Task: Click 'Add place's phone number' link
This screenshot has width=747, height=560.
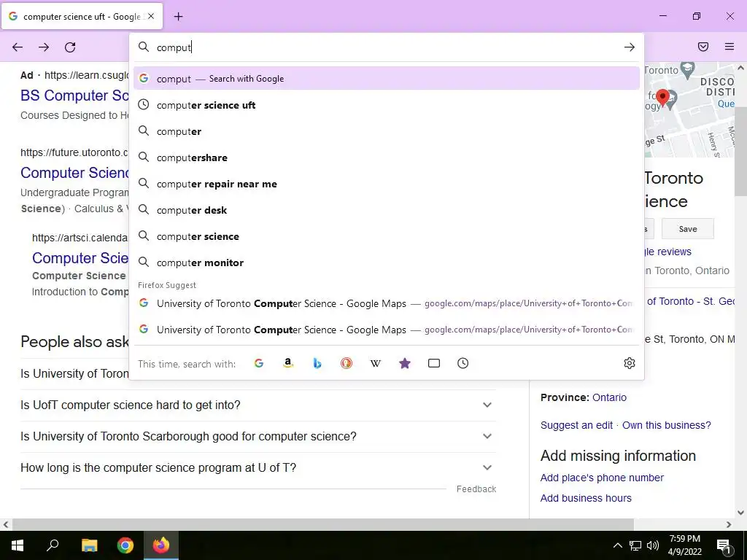Action: pos(602,478)
